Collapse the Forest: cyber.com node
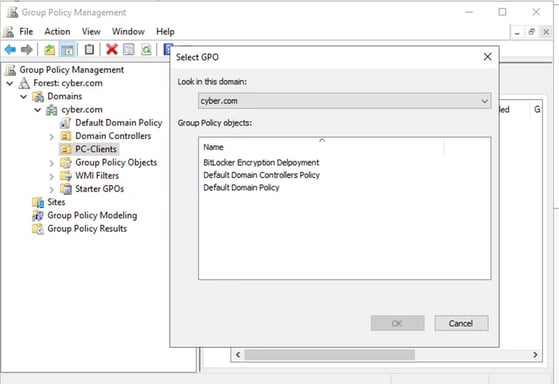 pyautogui.click(x=10, y=83)
